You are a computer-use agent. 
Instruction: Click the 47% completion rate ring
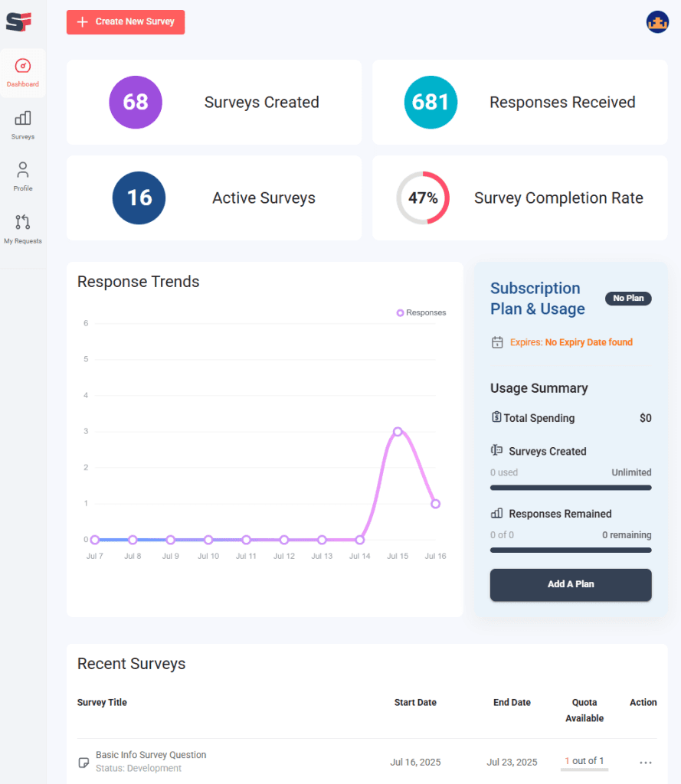click(423, 198)
